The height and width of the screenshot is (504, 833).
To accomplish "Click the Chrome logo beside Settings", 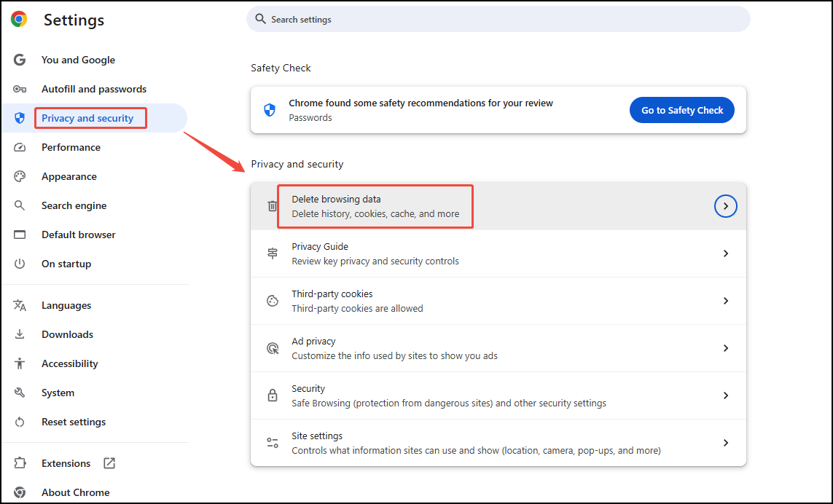I will 19,20.
